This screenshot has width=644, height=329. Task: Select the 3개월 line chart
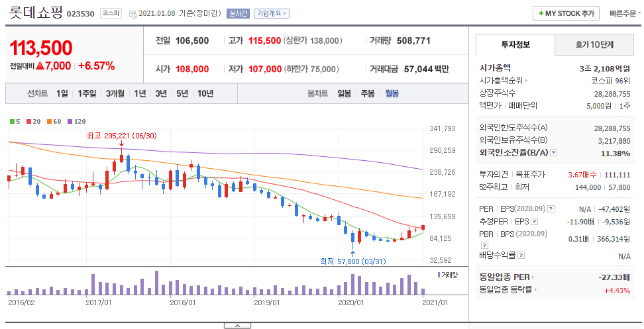pyautogui.click(x=115, y=93)
